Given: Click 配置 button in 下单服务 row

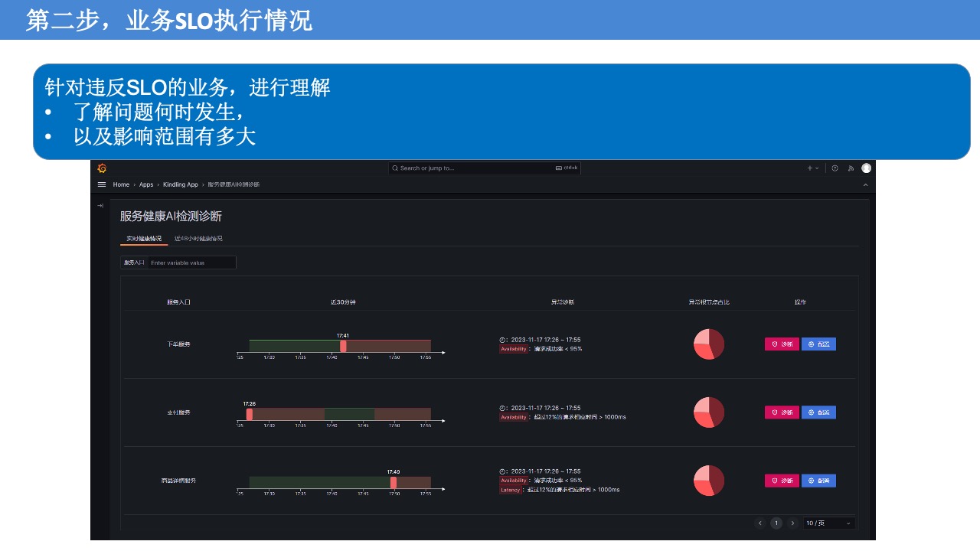Looking at the screenshot, I should (x=818, y=344).
